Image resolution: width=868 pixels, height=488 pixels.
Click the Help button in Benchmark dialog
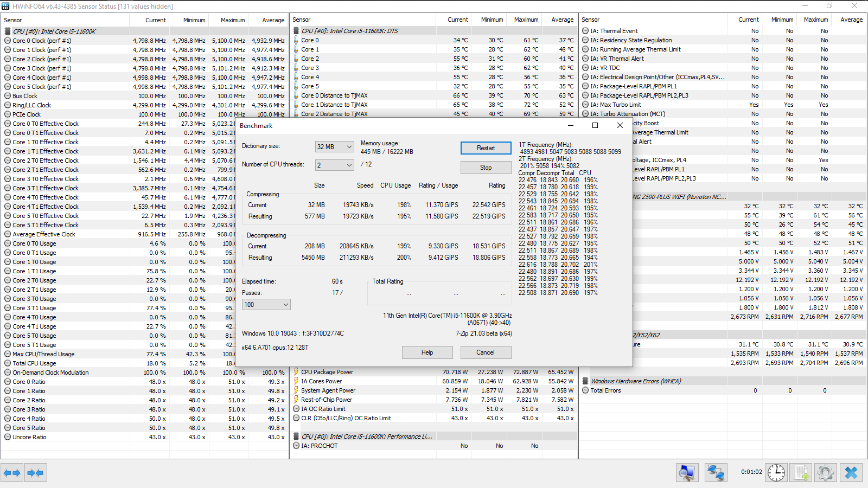coord(427,352)
